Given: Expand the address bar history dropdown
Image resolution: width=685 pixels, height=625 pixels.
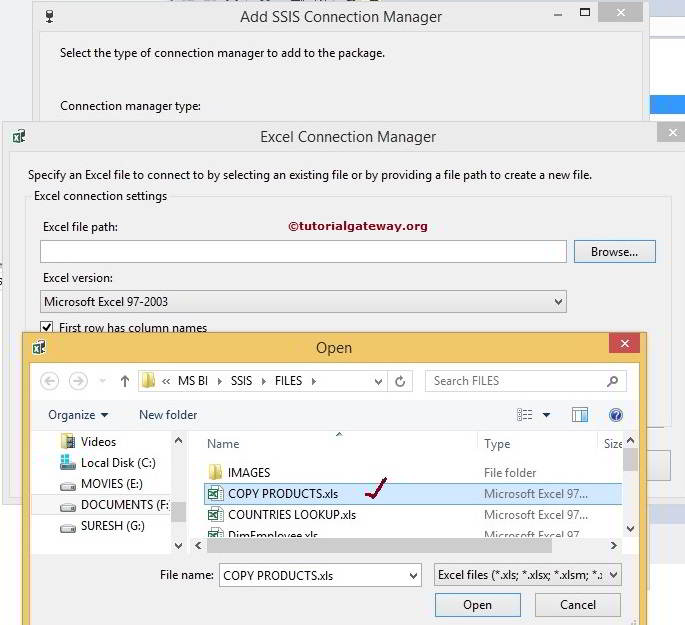Looking at the screenshot, I should coord(378,381).
